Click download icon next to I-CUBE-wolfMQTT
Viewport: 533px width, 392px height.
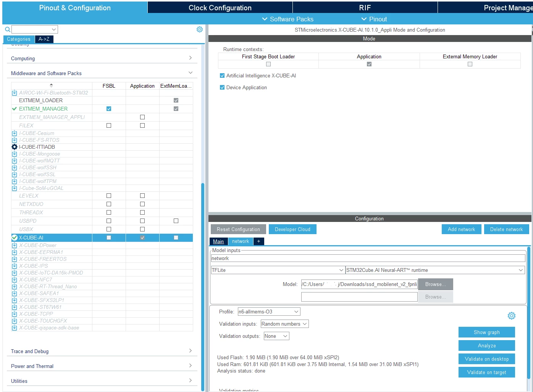click(x=15, y=161)
